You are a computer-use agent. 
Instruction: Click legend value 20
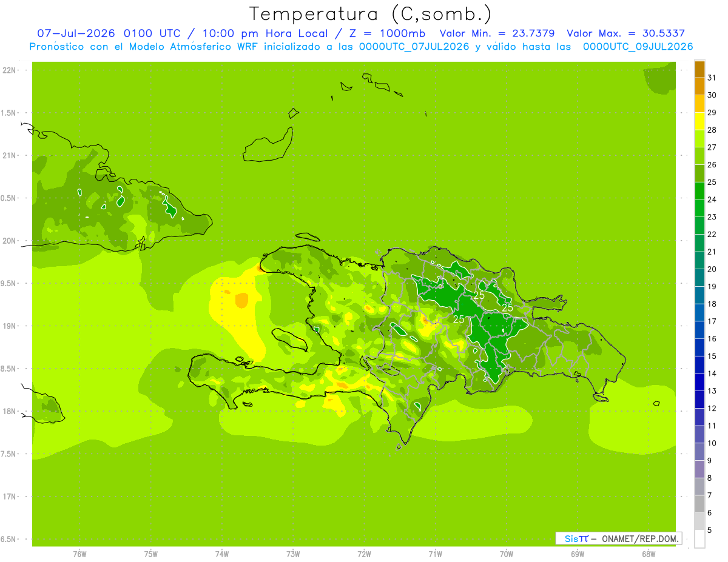tap(712, 269)
